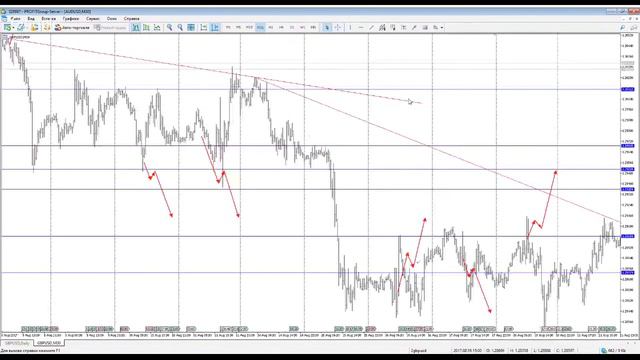The width and height of the screenshot is (640, 360).
Task: Open the Вставка menu
Action: tap(49, 18)
